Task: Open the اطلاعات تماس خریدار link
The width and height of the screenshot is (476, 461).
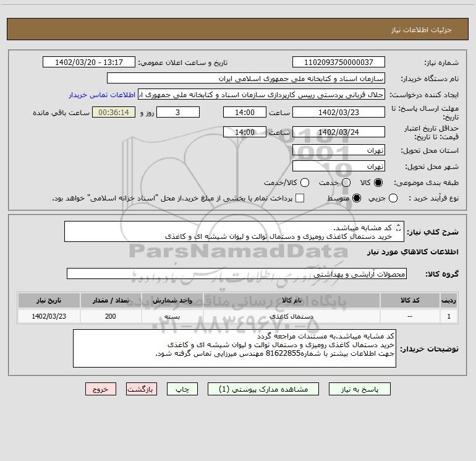Action: pyautogui.click(x=102, y=95)
